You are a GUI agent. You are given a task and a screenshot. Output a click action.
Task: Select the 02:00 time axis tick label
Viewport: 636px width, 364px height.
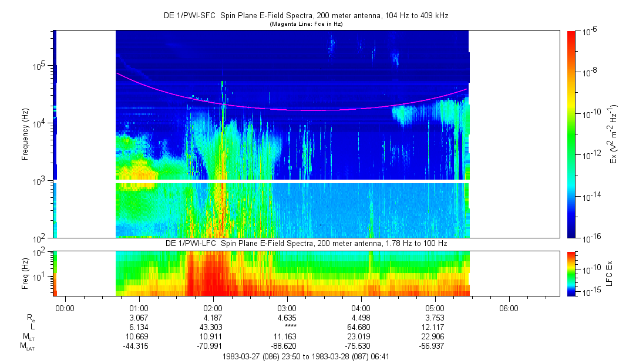point(213,308)
